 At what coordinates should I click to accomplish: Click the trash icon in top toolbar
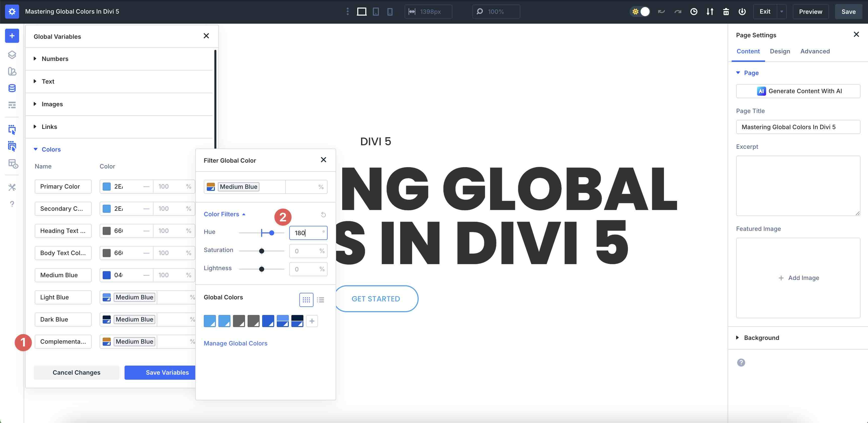pyautogui.click(x=726, y=12)
